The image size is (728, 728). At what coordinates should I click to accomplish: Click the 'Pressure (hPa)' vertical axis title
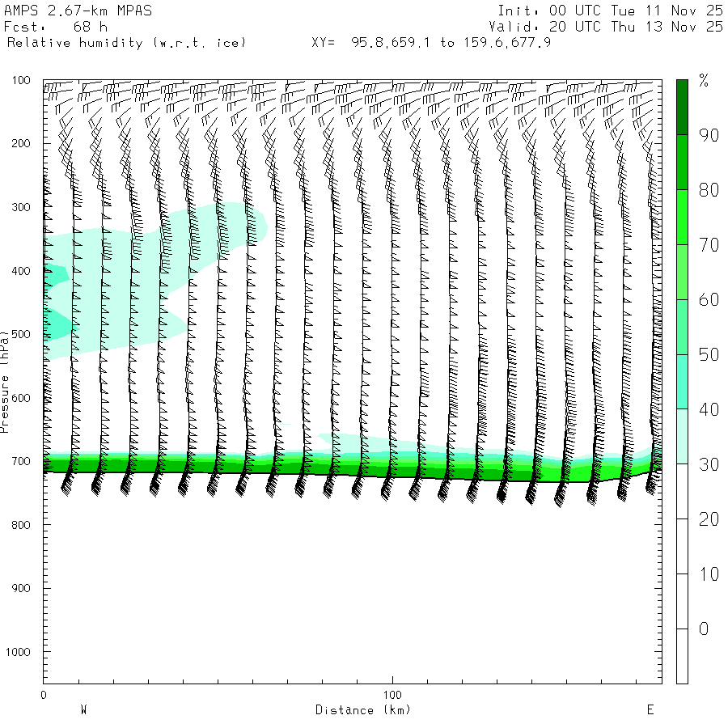[x=5, y=382]
